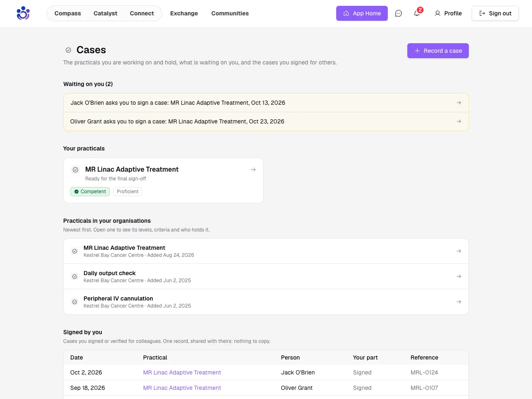
Task: Open the messages chat bubble icon
Action: (399, 13)
